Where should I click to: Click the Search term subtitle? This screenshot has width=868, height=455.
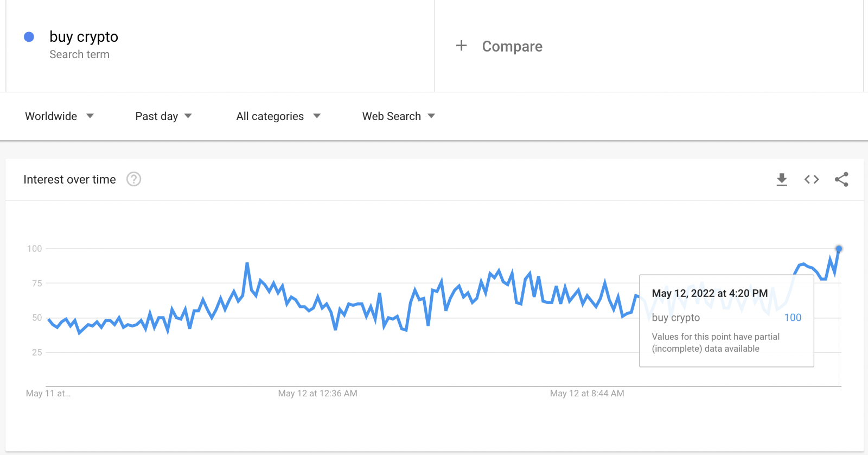click(x=79, y=55)
